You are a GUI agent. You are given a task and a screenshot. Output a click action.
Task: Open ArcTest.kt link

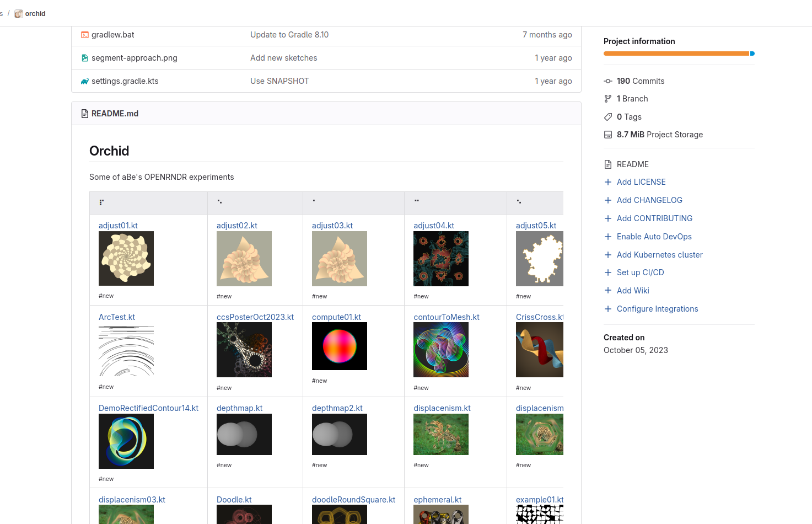pos(117,317)
